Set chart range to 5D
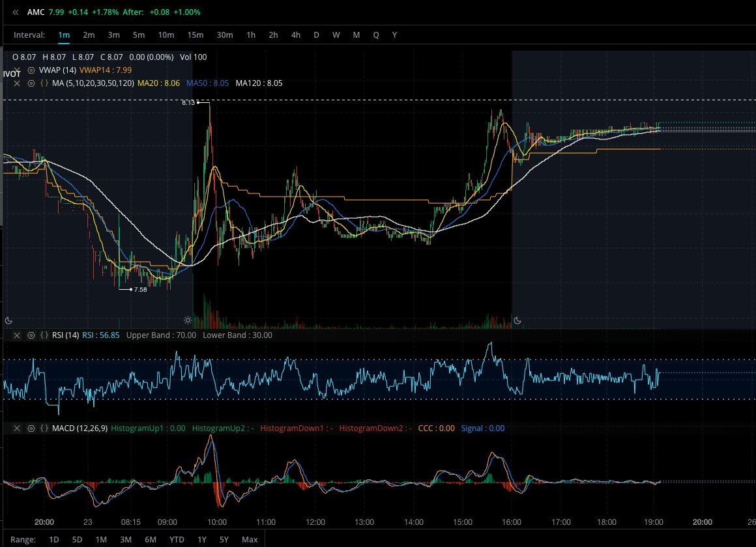The image size is (756, 547). click(77, 539)
